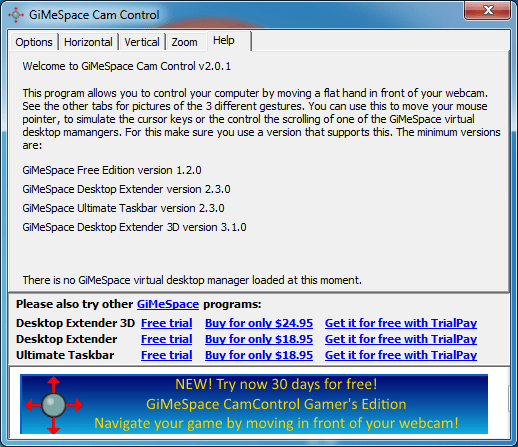Click the 'no GiMeSpace virtual desktop manager loaded' status
The height and width of the screenshot is (447, 518).
pos(192,280)
